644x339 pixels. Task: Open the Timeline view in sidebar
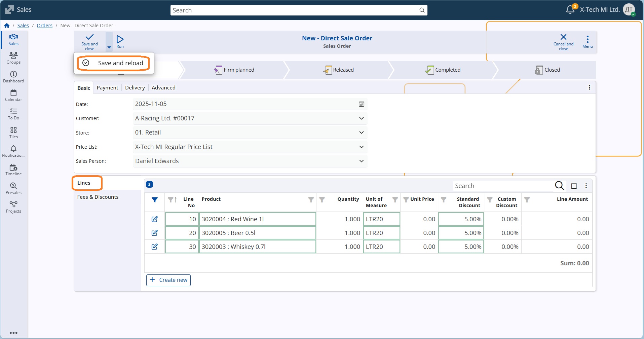[13, 169]
